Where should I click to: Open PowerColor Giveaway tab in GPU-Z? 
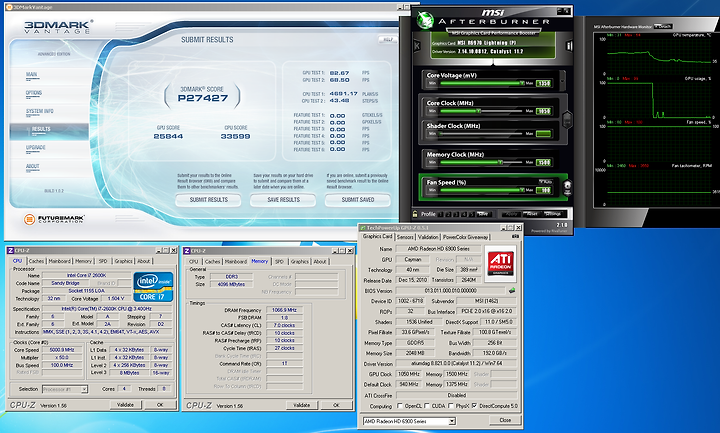tap(465, 237)
